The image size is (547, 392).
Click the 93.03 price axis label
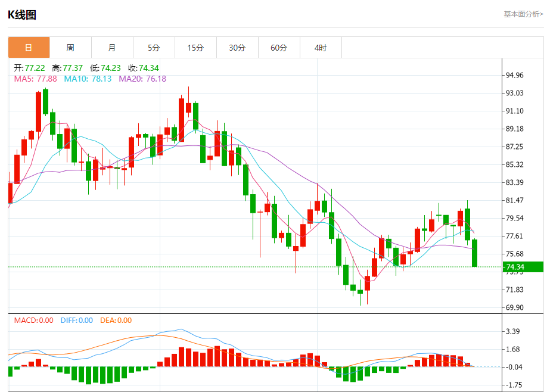click(x=515, y=93)
